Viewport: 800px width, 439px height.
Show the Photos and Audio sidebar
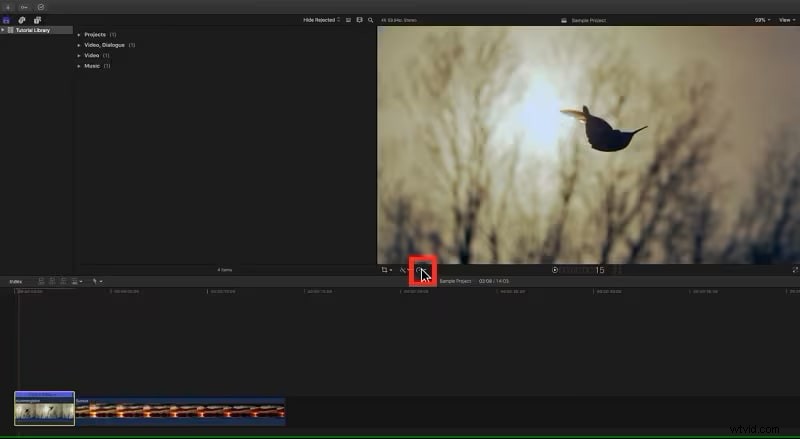[22, 20]
